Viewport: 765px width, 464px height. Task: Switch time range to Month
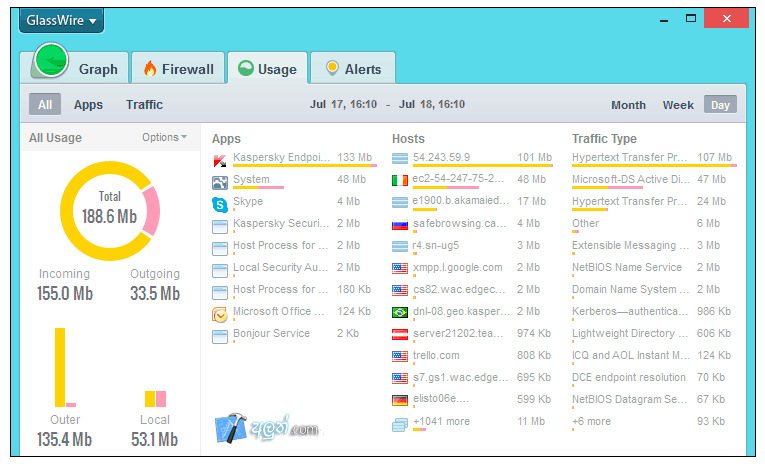[628, 105]
